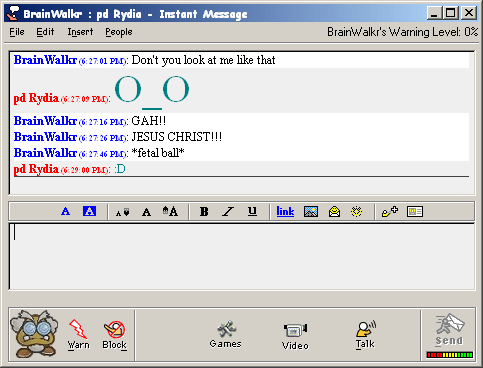Viewport: 483px width, 368px height.
Task: Toggle italic formatting
Action: (x=228, y=212)
